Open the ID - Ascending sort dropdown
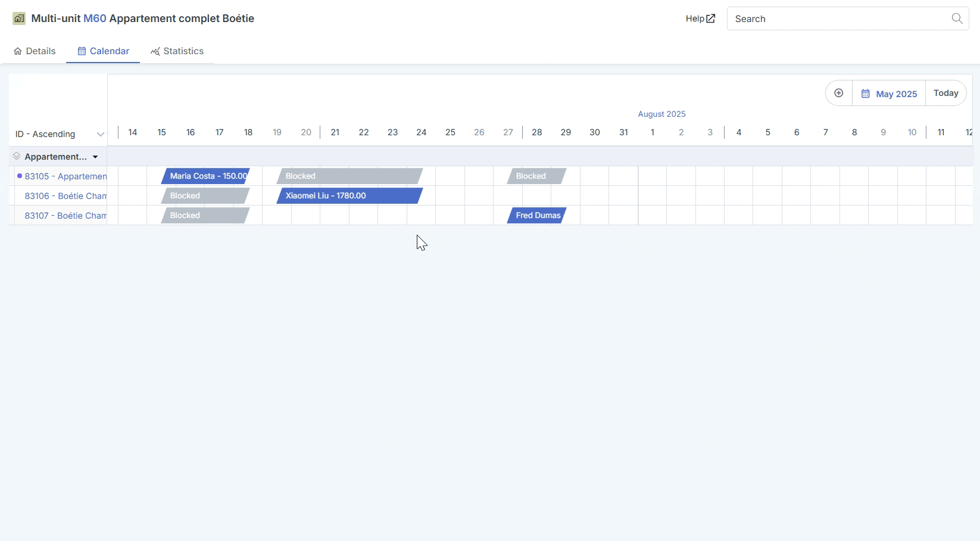 pyautogui.click(x=60, y=134)
